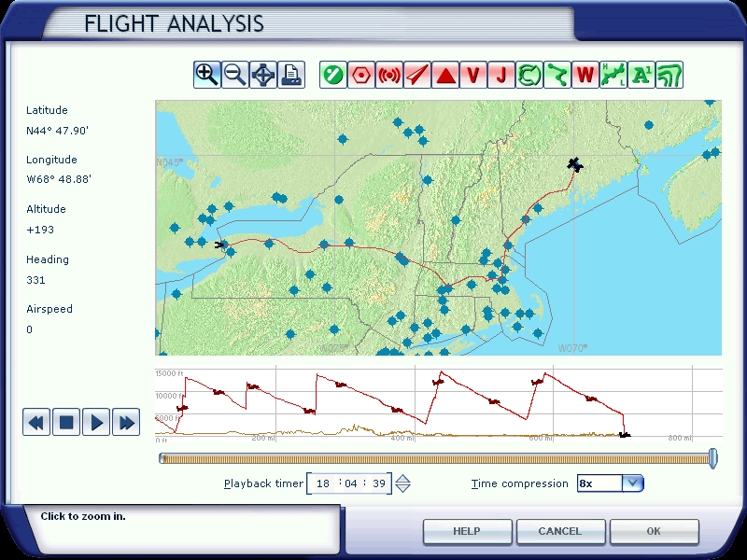Decrease playback timer with down arrow
This screenshot has width=747, height=560.
tap(403, 488)
